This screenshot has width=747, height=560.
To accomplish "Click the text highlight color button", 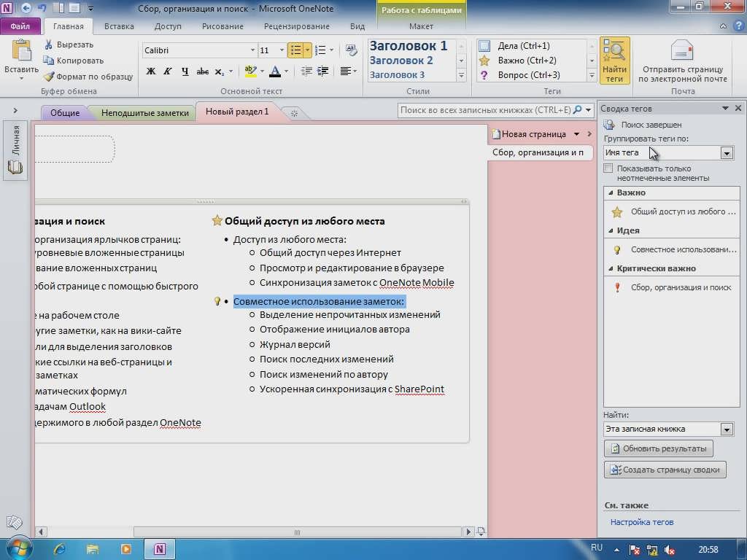I will pos(250,71).
